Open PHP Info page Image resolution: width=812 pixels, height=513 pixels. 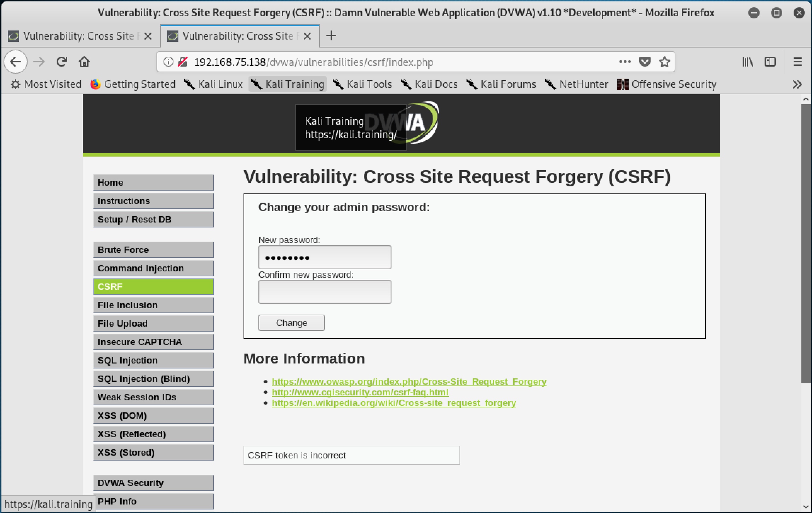[154, 501]
